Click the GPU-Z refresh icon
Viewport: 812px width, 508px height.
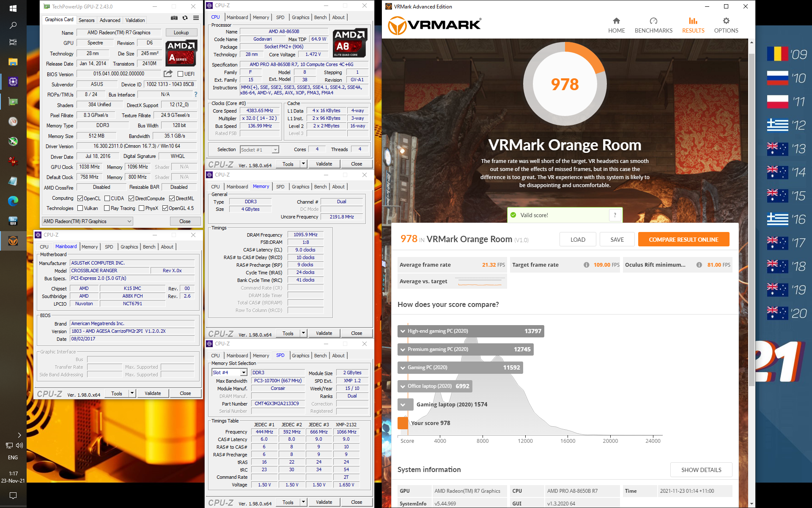tap(185, 18)
